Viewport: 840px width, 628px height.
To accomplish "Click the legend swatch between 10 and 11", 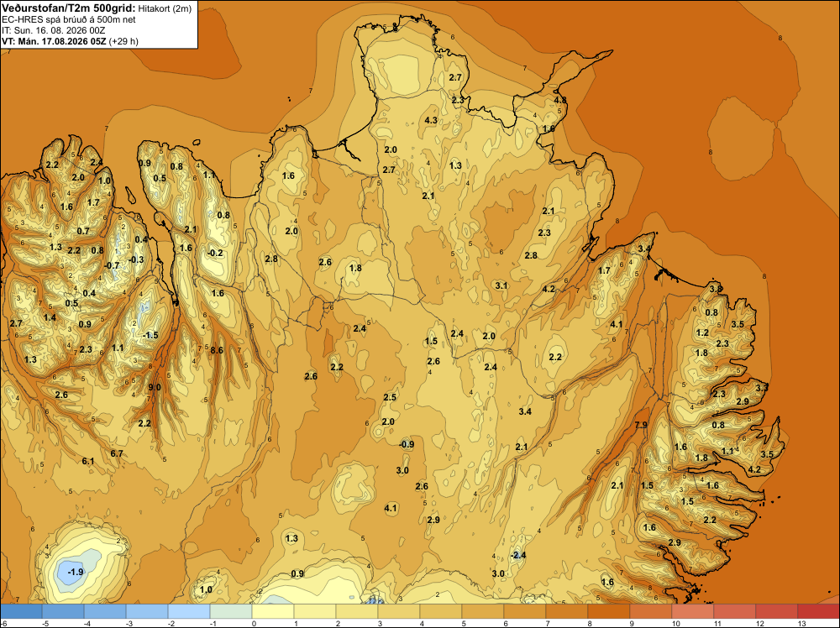I will click(x=693, y=611).
